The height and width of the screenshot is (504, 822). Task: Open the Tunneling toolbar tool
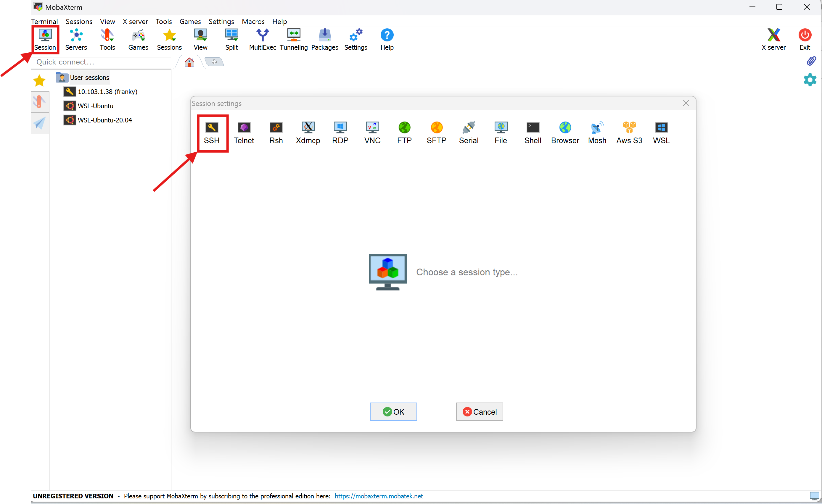pos(294,39)
